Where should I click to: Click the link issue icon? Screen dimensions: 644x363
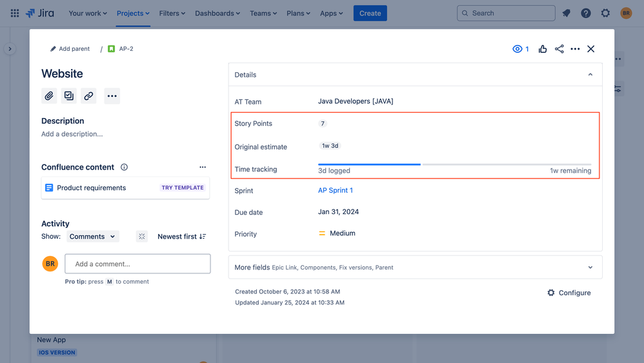tap(88, 96)
